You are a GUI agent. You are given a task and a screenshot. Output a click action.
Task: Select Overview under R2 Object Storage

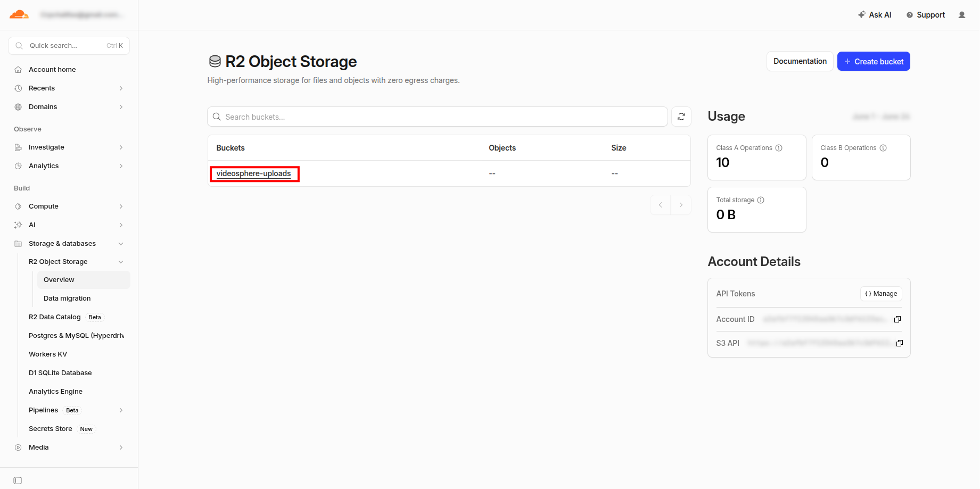click(84, 280)
